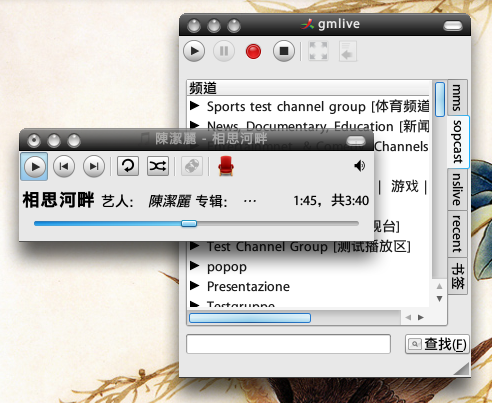Expand the popop channel group
Image resolution: width=492 pixels, height=403 pixels.
(x=194, y=266)
